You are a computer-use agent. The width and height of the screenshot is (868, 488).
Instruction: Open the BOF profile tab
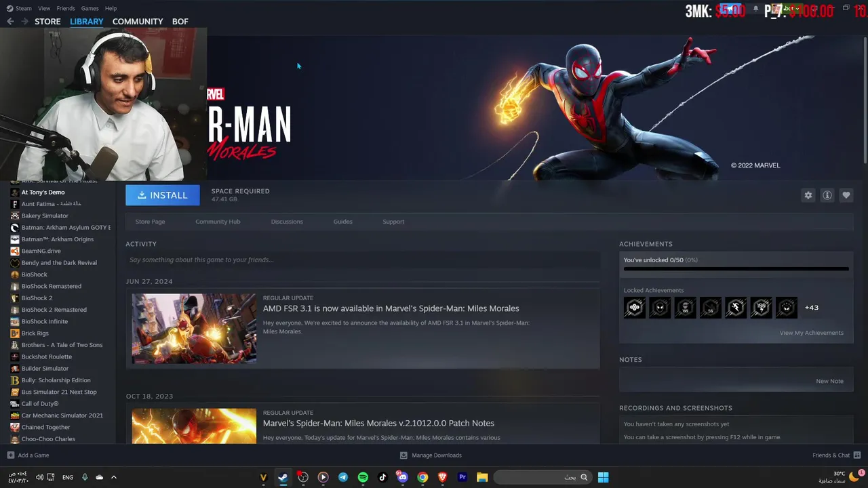coord(180,22)
